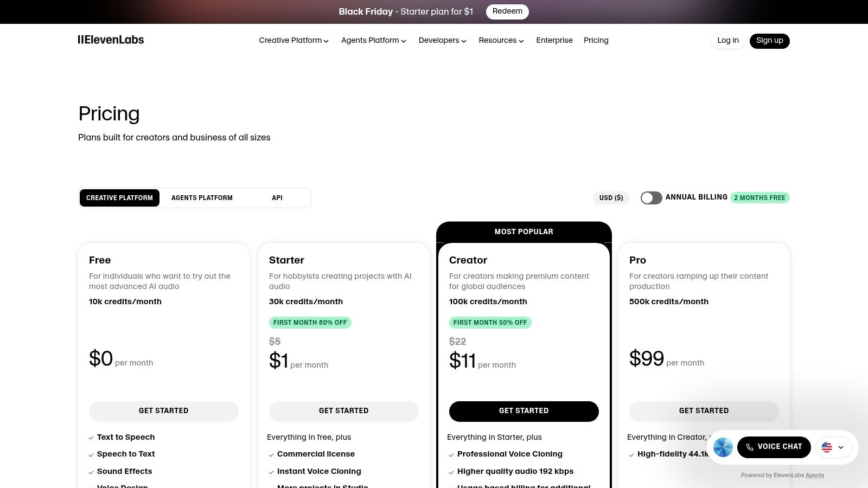Start a call via the Voice Chat phone icon
This screenshot has height=488, width=868.
750,447
